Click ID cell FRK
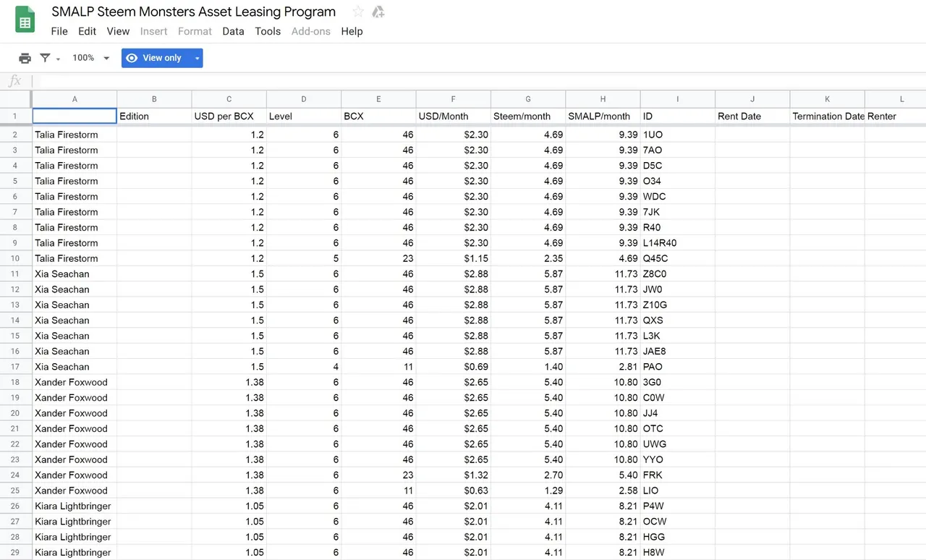The height and width of the screenshot is (560, 926). pyautogui.click(x=677, y=475)
